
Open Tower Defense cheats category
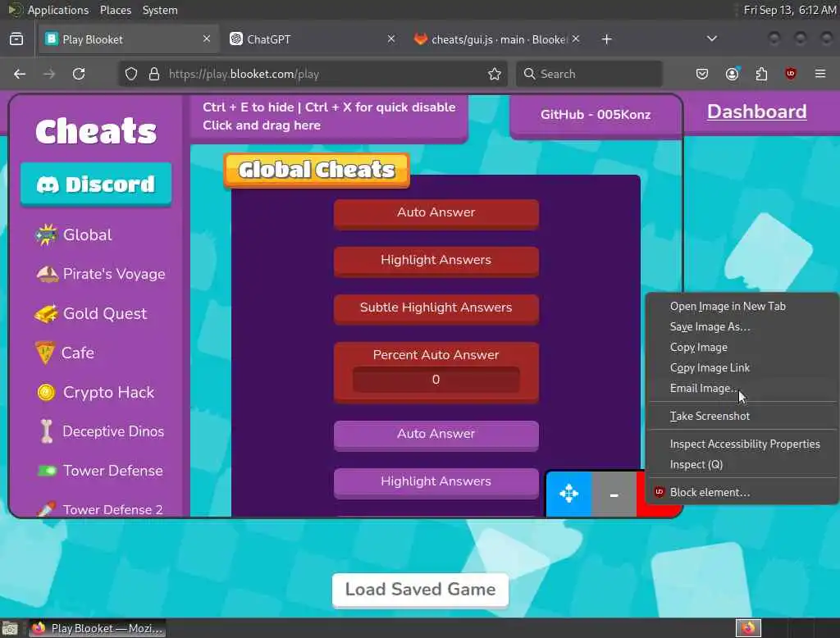(x=99, y=471)
